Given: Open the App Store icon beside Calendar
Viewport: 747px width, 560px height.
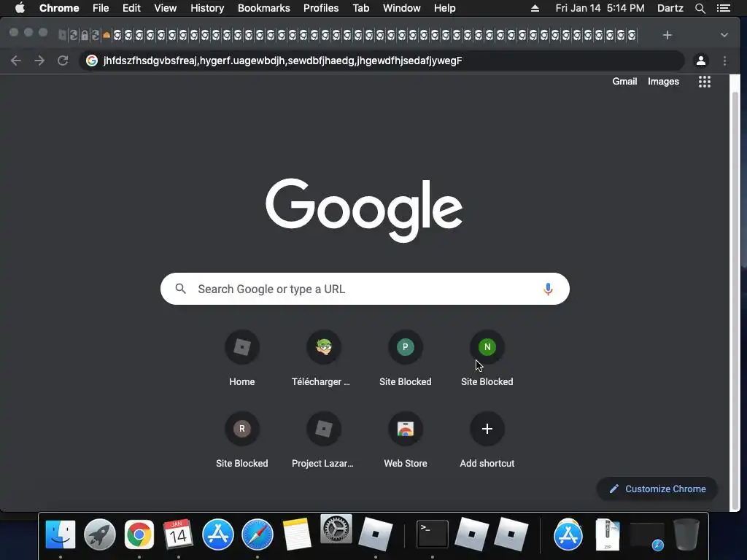Looking at the screenshot, I should pos(217,534).
